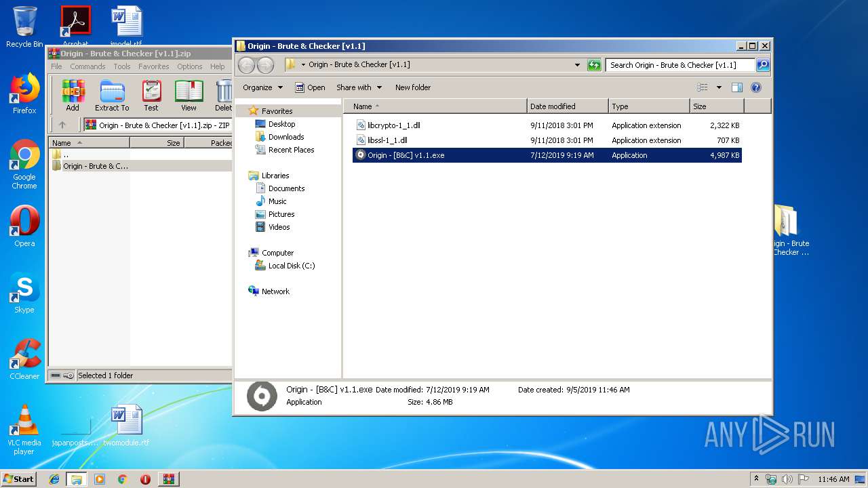This screenshot has width=868, height=488.
Task: Open view options dropdown arrow
Action: (x=719, y=87)
